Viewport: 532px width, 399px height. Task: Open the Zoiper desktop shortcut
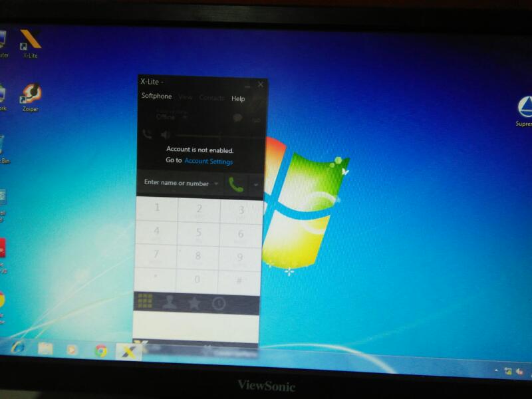pyautogui.click(x=31, y=95)
